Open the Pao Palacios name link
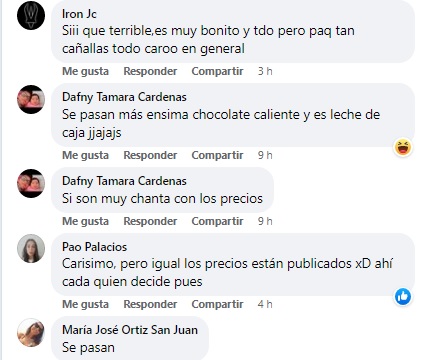Screen dimensions: 446x360 [x=95, y=247]
